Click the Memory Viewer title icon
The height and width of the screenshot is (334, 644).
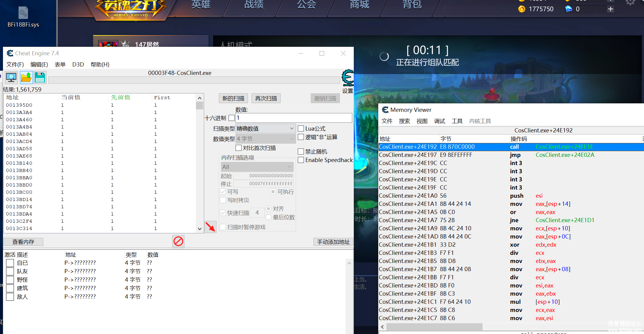[x=385, y=110]
